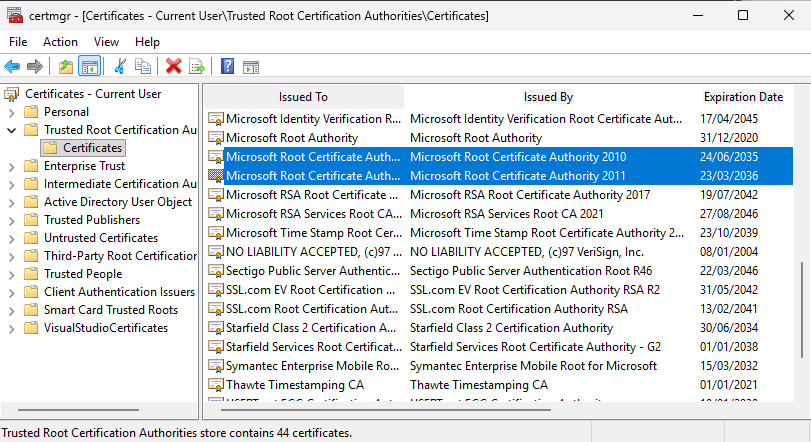Open the Action menu
Image resolution: width=811 pixels, height=442 pixels.
(60, 42)
